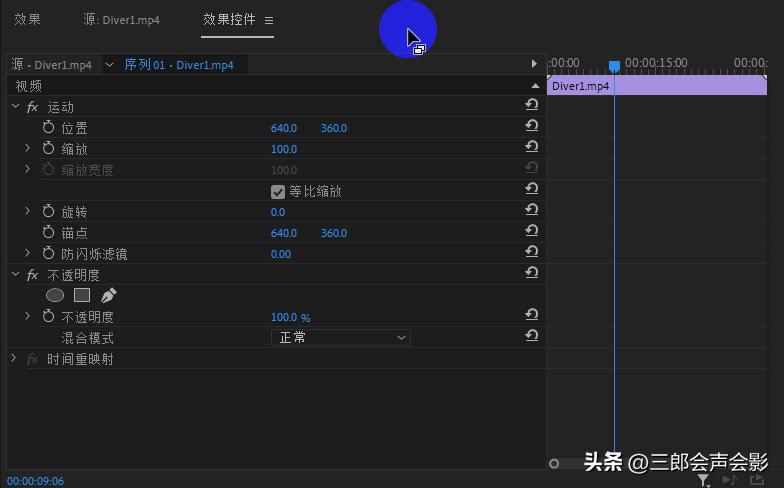The image size is (784, 488).
Task: Select the Diver1.mp4 clip bar in timeline
Action: pos(657,86)
